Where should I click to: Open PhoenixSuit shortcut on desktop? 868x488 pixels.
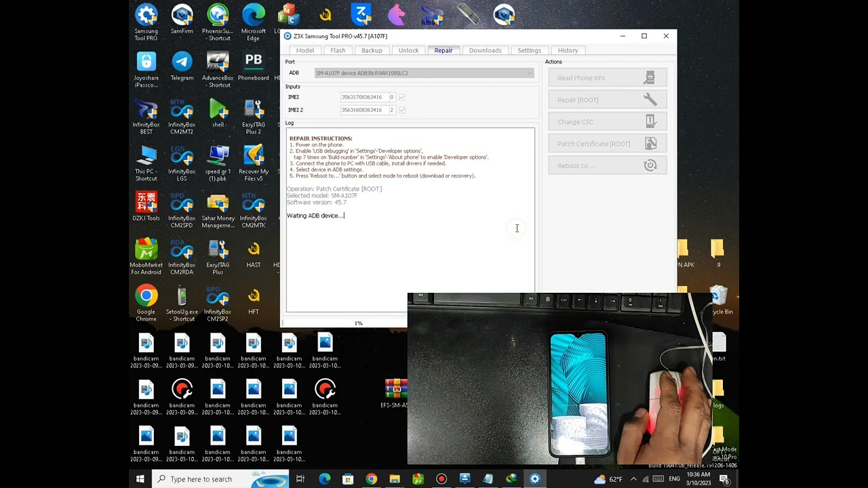pos(218,22)
